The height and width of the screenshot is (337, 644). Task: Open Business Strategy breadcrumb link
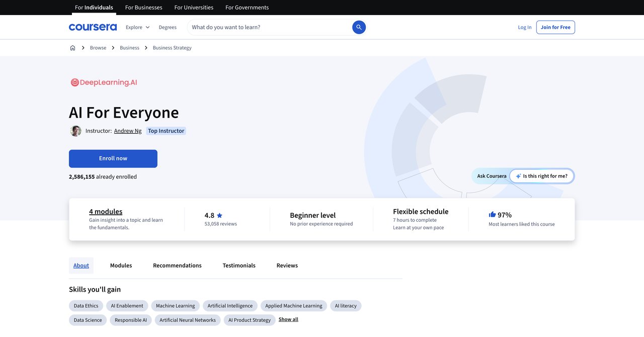point(172,48)
